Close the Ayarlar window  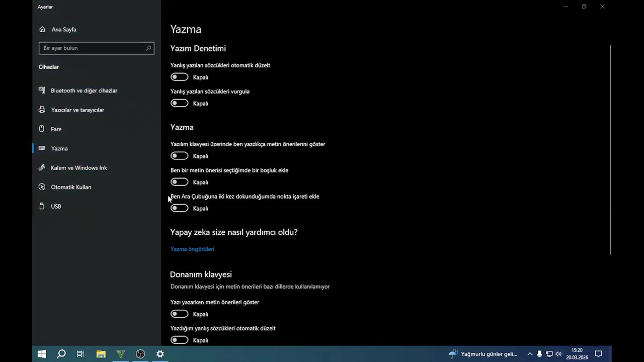tap(603, 7)
